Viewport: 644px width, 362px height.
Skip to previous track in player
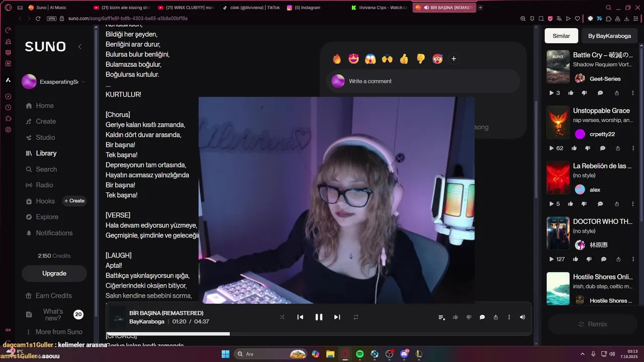(x=300, y=317)
